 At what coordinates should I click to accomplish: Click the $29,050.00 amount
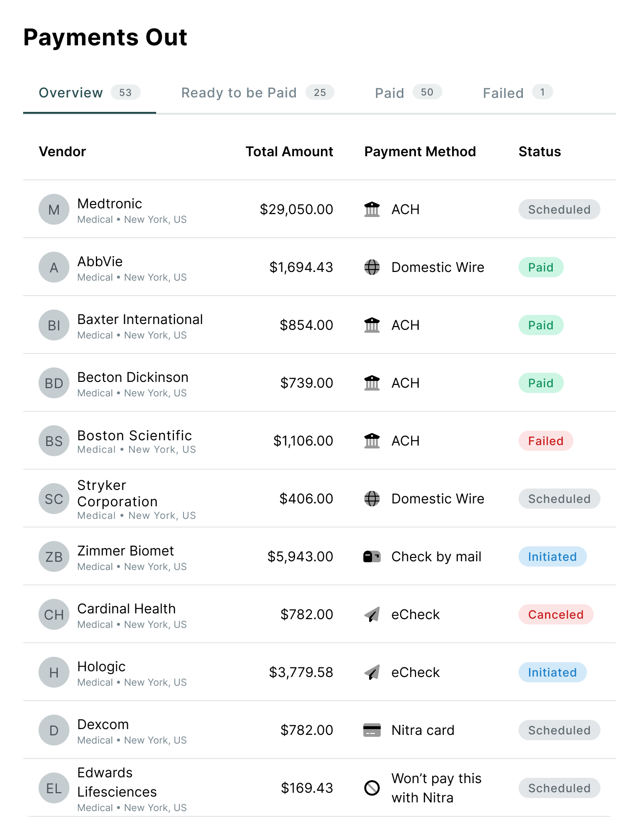coord(296,209)
